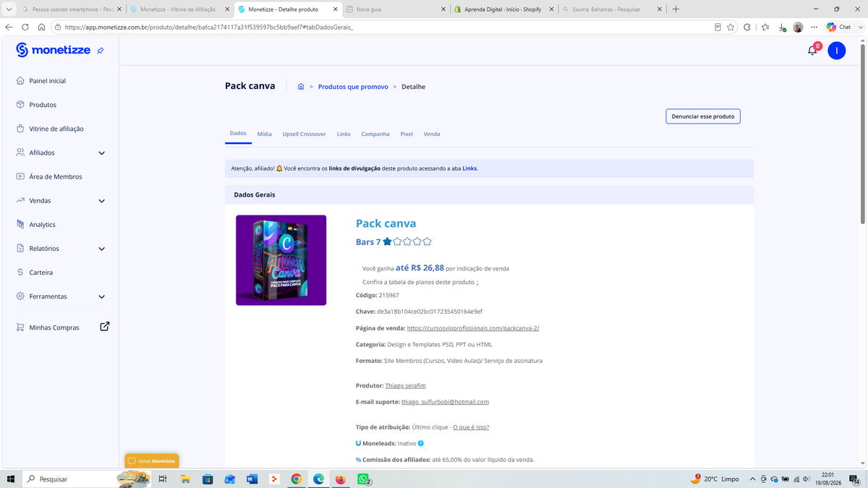Click the browser home icon
868x488 pixels.
tap(41, 27)
